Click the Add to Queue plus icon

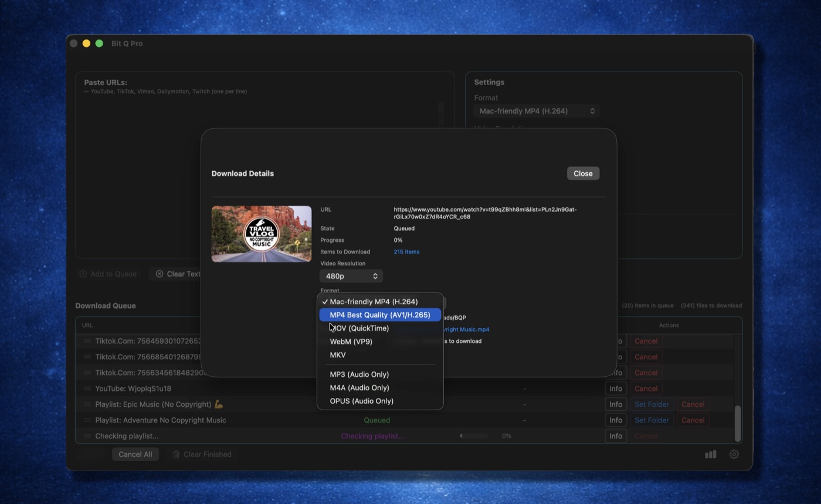click(x=83, y=274)
